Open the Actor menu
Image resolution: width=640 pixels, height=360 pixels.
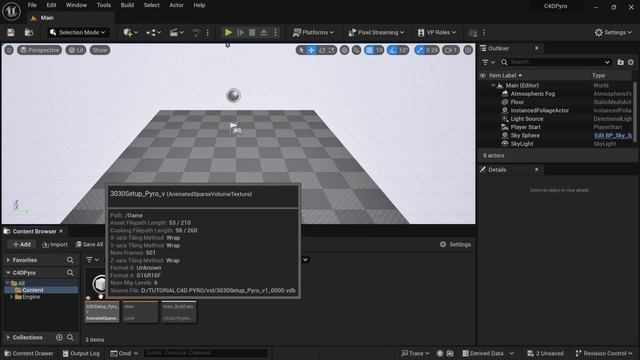(176, 5)
